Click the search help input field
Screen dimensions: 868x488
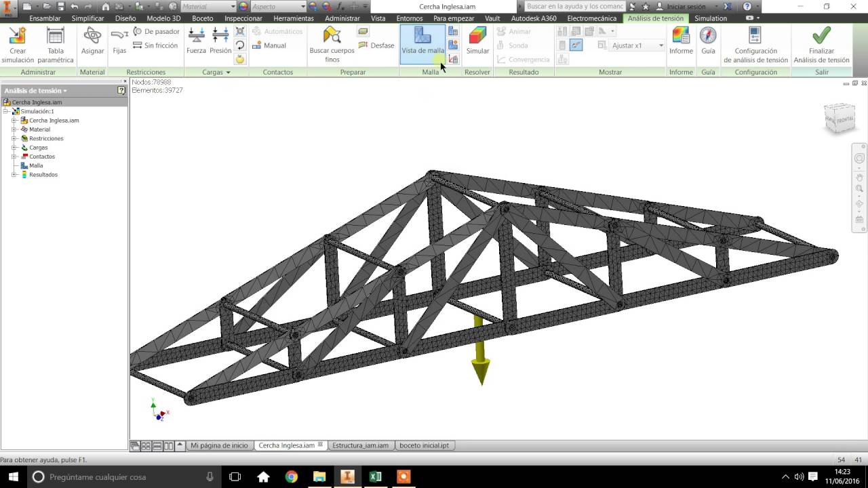(x=574, y=6)
